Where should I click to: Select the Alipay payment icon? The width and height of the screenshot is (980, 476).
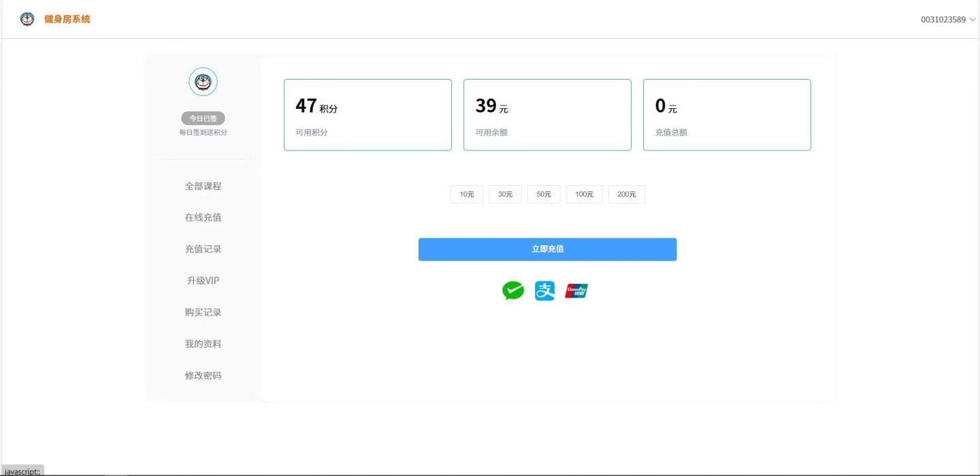click(544, 291)
